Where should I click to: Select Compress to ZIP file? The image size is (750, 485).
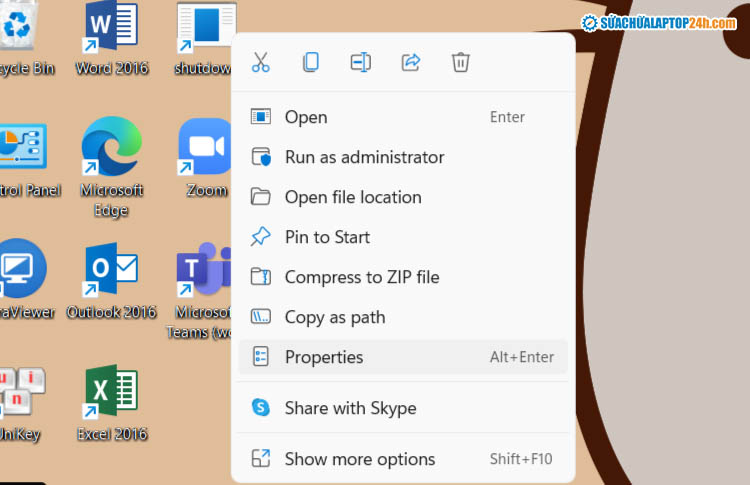403,277
